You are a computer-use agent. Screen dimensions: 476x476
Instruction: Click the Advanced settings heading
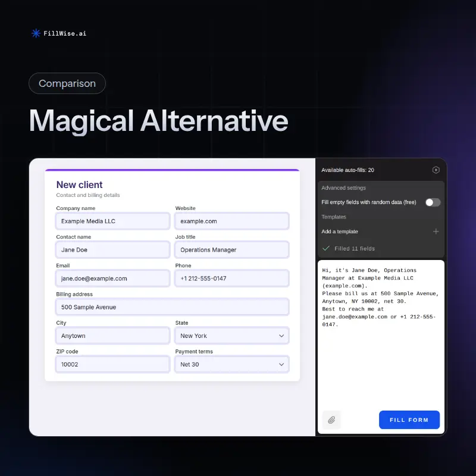344,188
